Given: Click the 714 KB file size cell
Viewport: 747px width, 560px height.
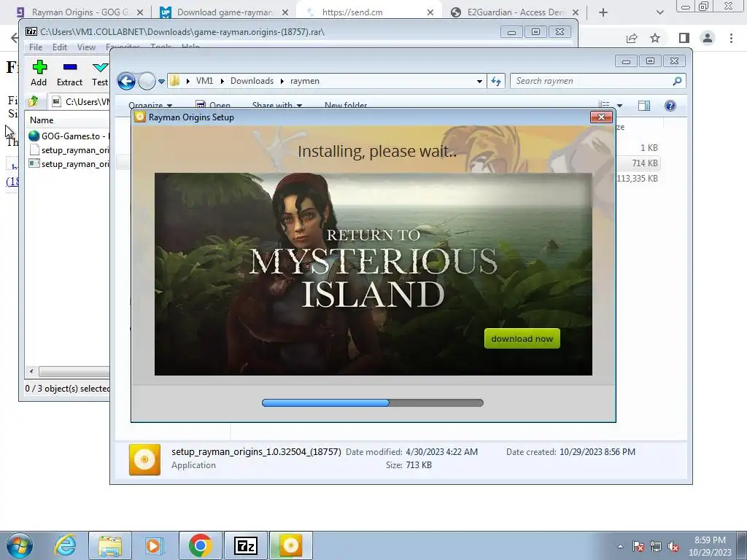Looking at the screenshot, I should (x=645, y=163).
